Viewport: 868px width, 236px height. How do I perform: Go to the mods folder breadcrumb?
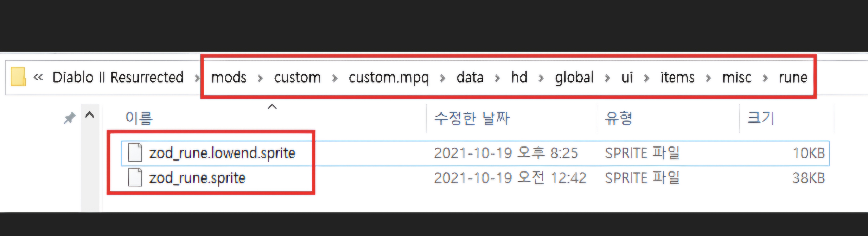pos(229,77)
